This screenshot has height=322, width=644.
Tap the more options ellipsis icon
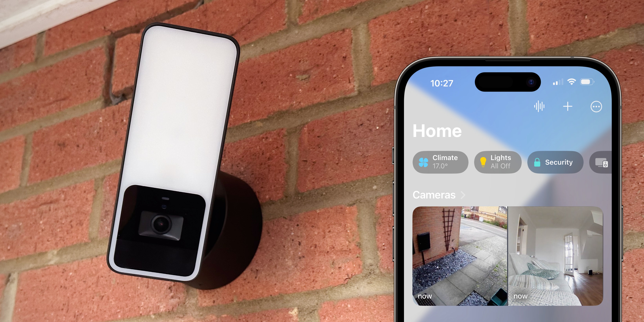click(x=596, y=106)
